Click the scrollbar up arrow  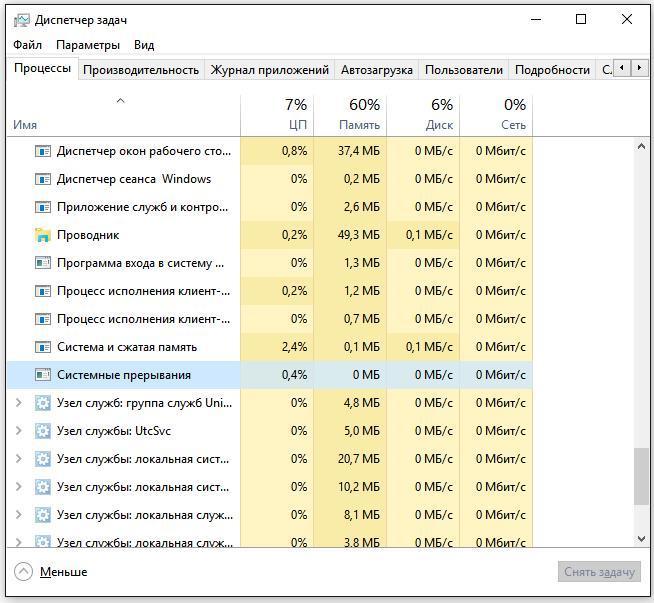click(x=641, y=146)
